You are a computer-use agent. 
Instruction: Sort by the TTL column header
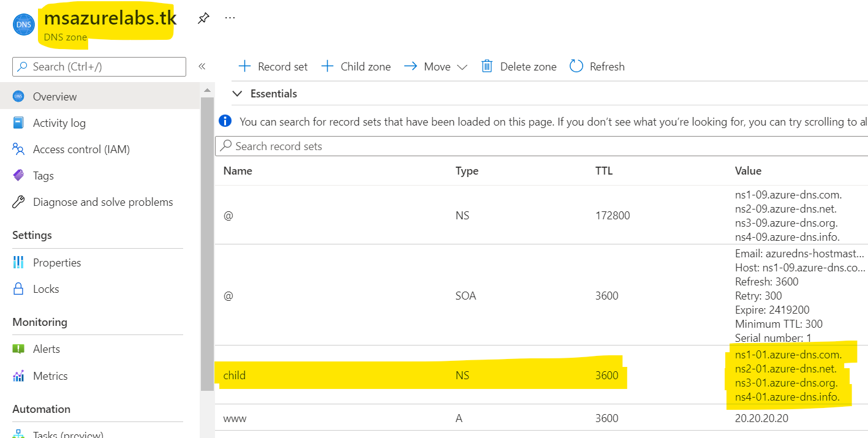604,171
